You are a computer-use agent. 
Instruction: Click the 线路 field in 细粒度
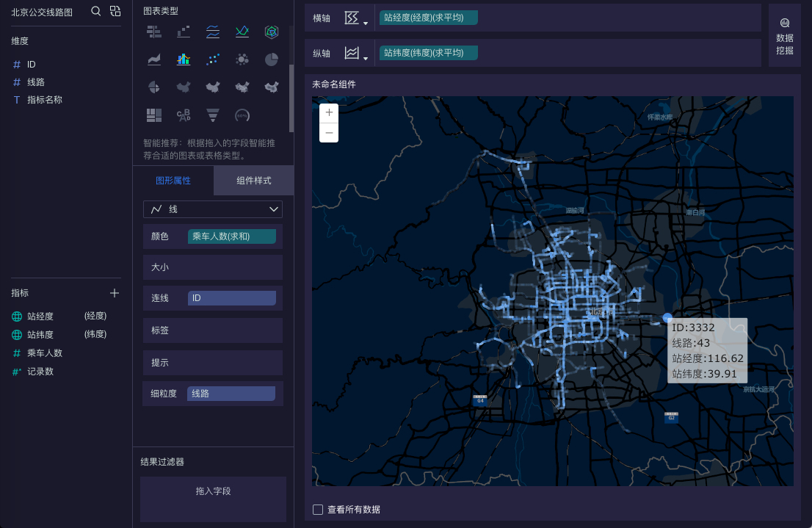[x=231, y=394]
